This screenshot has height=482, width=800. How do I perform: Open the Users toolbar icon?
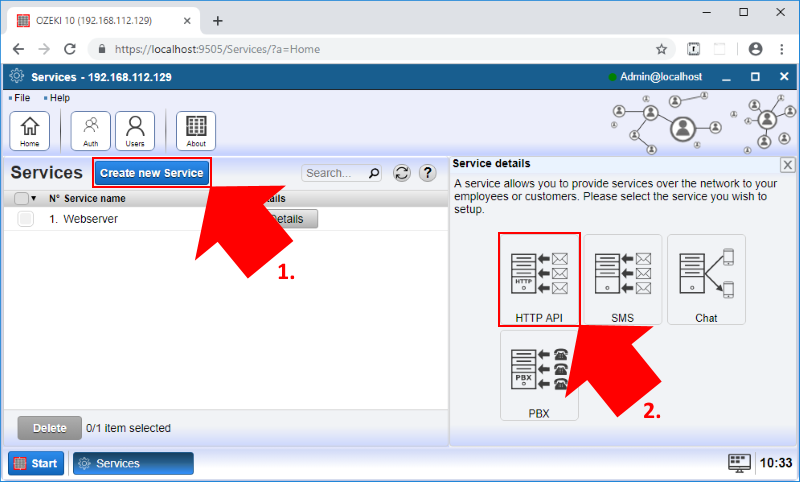[x=135, y=130]
